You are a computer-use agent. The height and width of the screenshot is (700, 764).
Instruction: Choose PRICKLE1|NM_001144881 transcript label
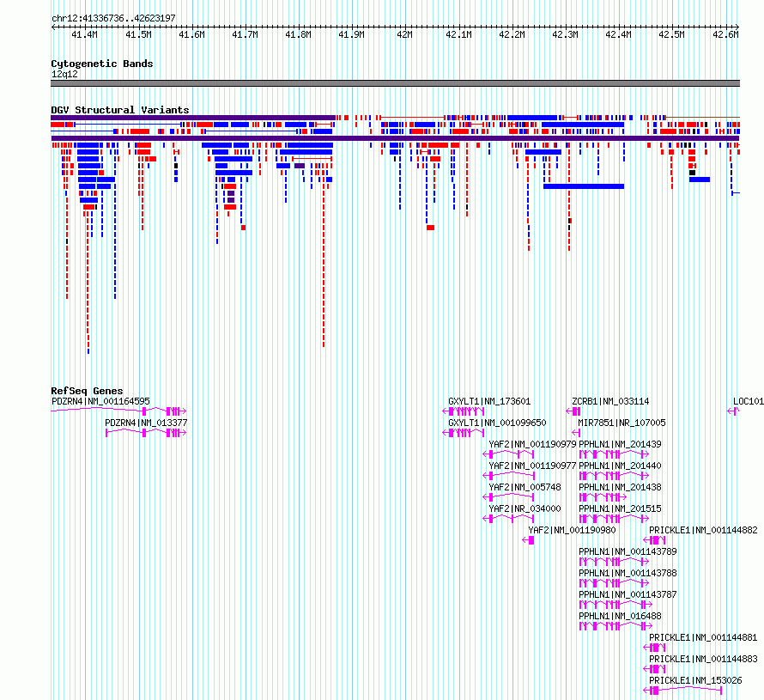(703, 637)
